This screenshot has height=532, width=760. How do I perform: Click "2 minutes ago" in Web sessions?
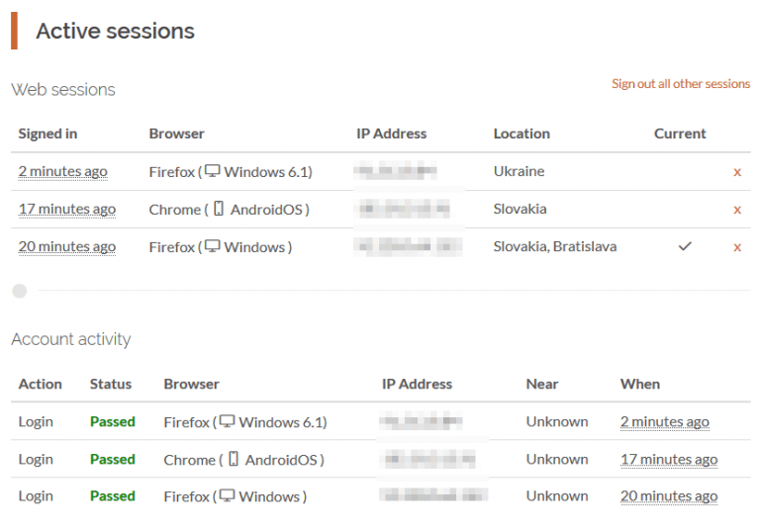pyautogui.click(x=62, y=172)
